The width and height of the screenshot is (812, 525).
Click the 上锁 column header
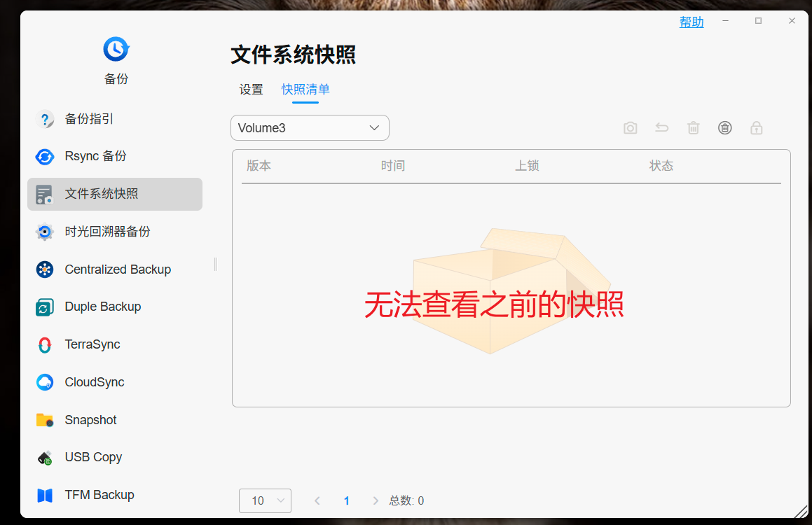pos(527,165)
